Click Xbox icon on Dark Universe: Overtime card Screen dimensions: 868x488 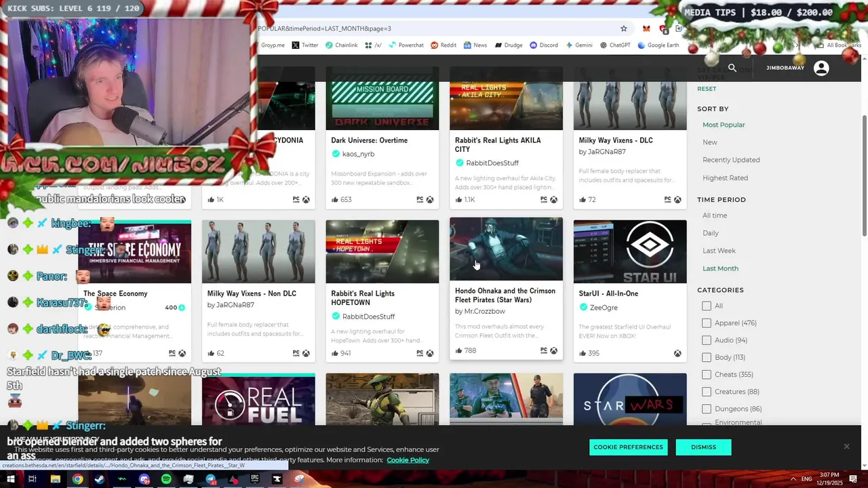(x=430, y=199)
